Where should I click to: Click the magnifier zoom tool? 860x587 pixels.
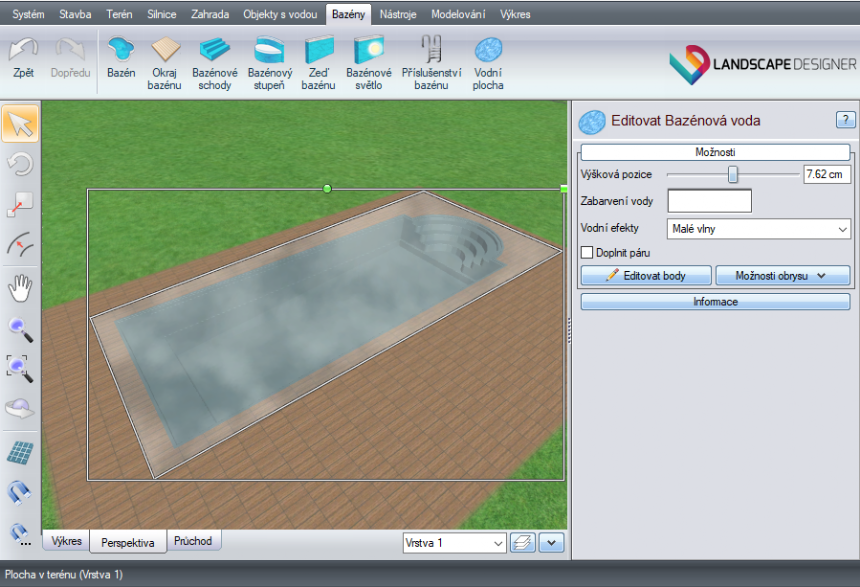pyautogui.click(x=20, y=329)
